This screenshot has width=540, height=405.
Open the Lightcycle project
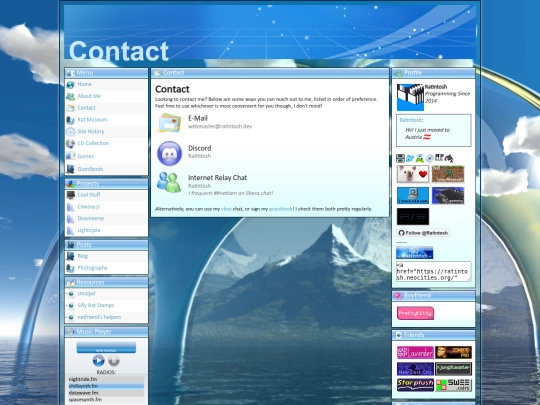[x=89, y=230]
